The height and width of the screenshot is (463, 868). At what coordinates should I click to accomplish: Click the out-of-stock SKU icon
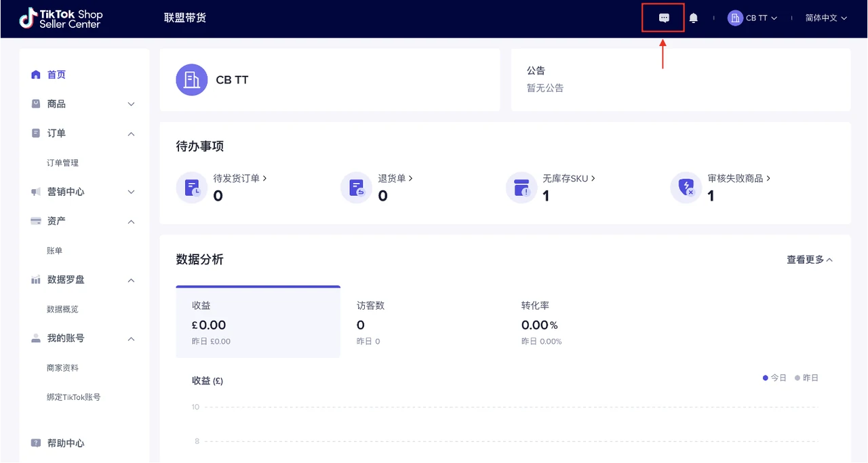521,188
